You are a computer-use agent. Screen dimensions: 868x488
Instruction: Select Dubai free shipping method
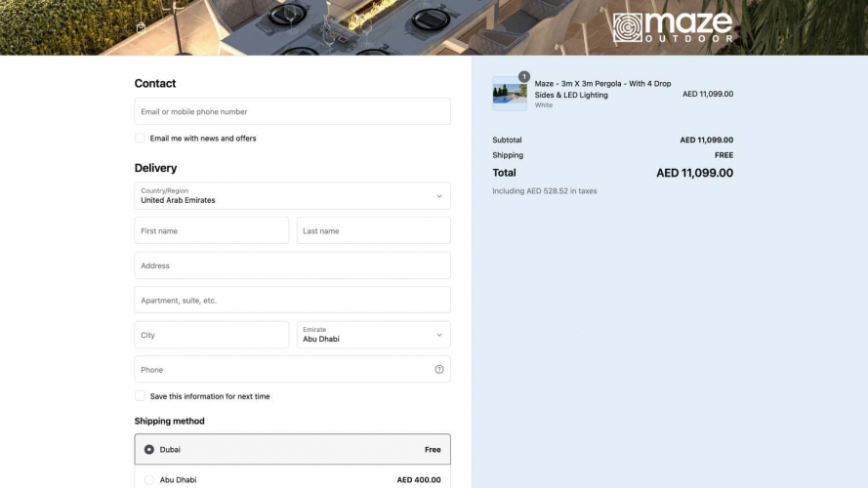coord(149,450)
